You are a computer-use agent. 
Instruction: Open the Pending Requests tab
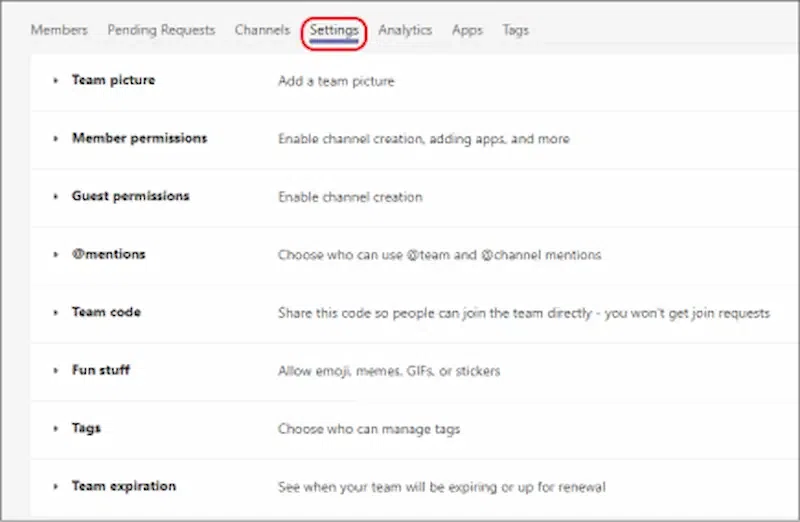pos(161,30)
